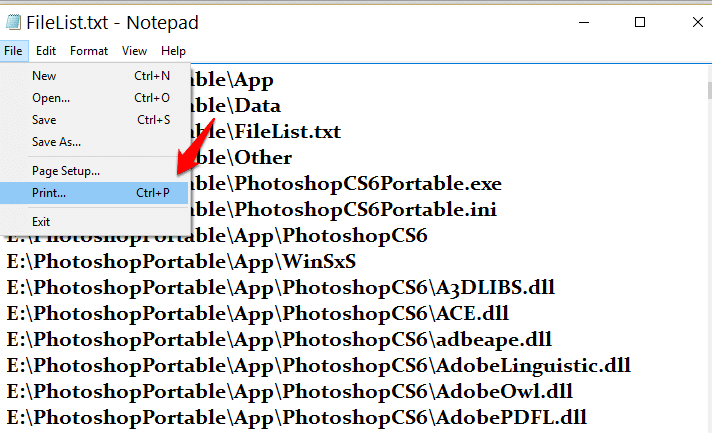This screenshot has height=433, width=712.
Task: Open the Format menu
Action: point(89,51)
